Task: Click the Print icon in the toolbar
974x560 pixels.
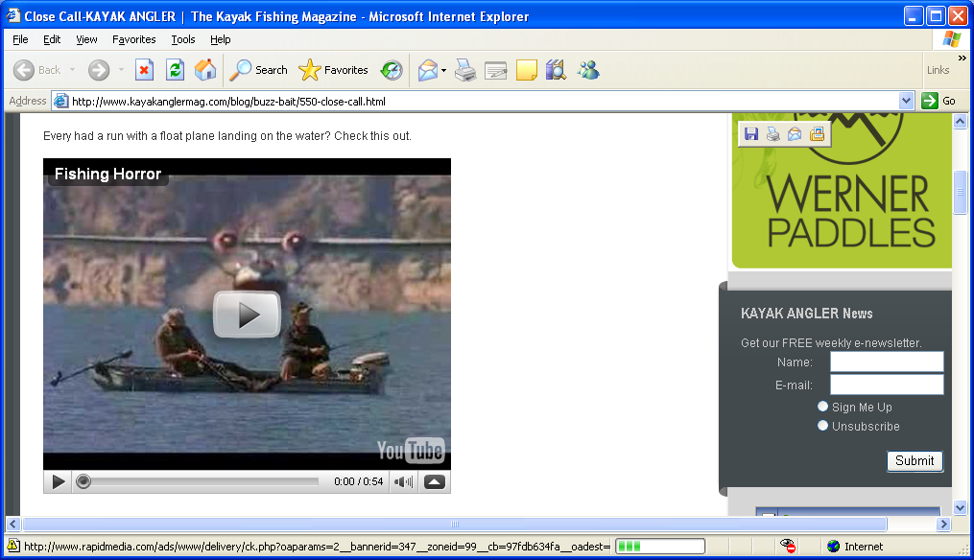Action: [465, 70]
